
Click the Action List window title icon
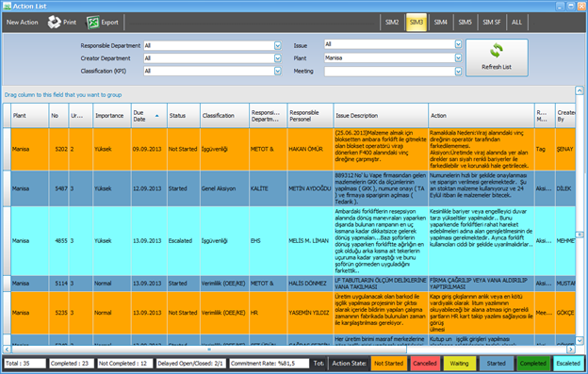click(7, 6)
